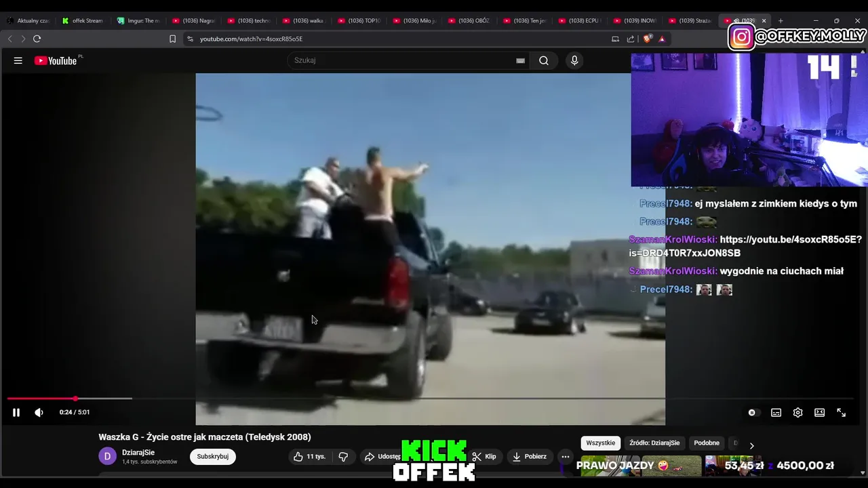Click elapsed time 0:24 / 5:01

tap(75, 412)
